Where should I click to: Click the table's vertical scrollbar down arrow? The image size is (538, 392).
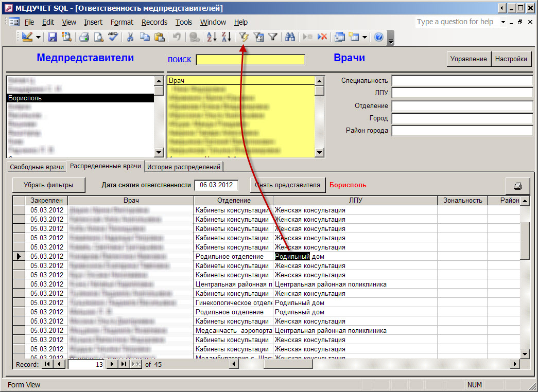click(x=525, y=354)
